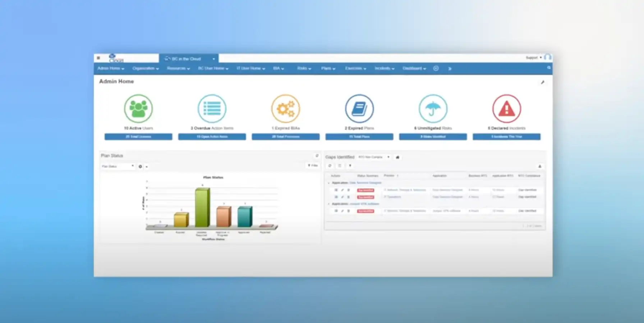Image resolution: width=644 pixels, height=323 pixels.
Task: Click the Application column header in Gaps table
Action: click(x=440, y=176)
